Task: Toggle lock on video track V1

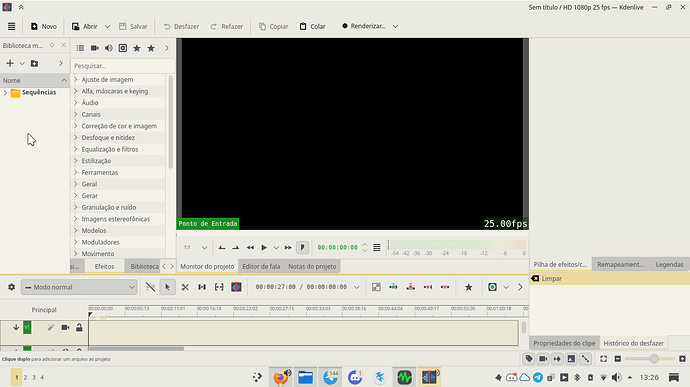Action: 79,328
